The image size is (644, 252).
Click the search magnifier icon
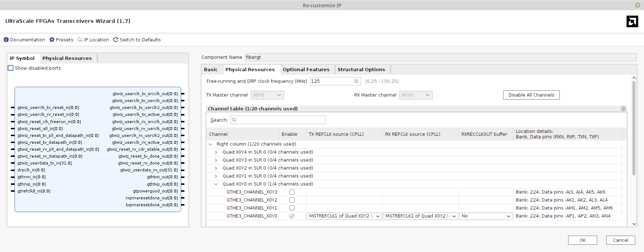pos(234,120)
